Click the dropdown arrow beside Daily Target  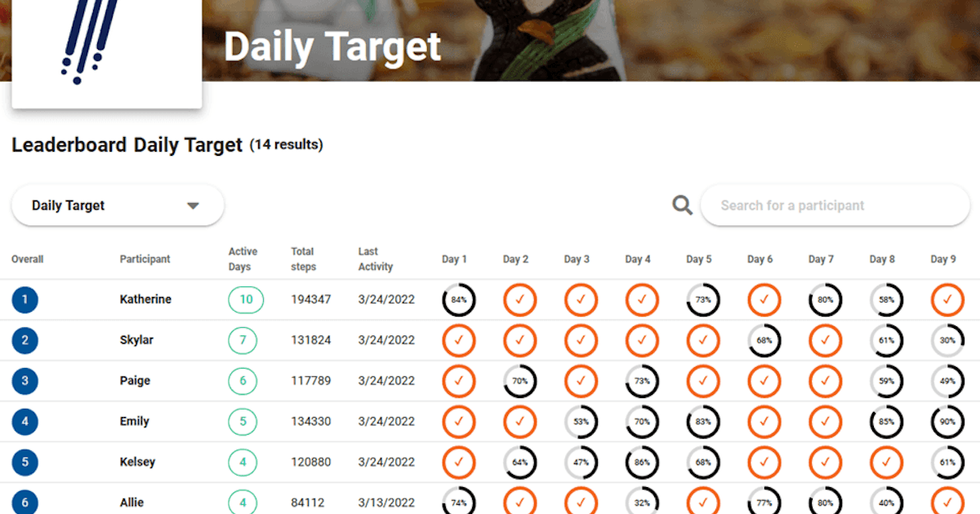click(x=194, y=206)
